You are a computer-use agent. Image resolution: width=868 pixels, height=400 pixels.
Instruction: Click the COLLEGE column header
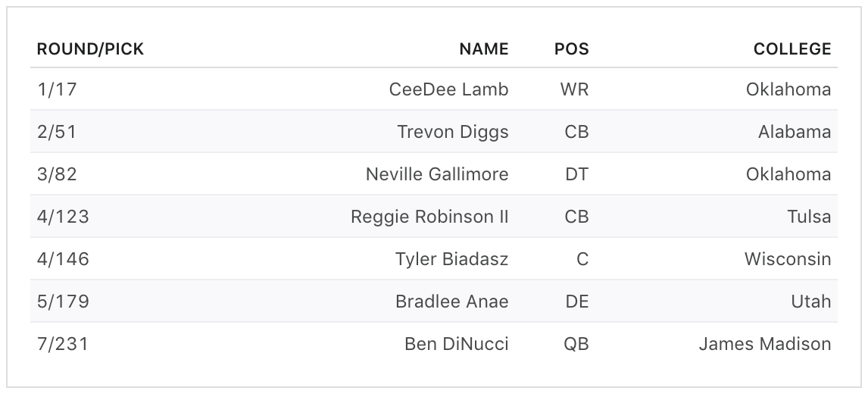(x=792, y=49)
